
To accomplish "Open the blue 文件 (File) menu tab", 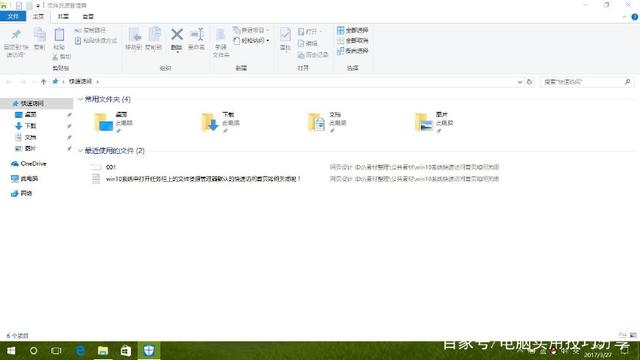I will coord(13,16).
